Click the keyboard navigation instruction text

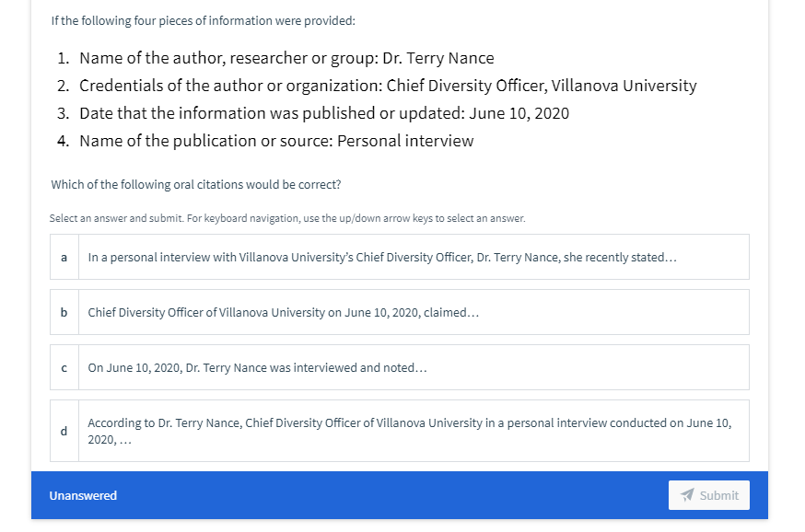pyautogui.click(x=287, y=218)
